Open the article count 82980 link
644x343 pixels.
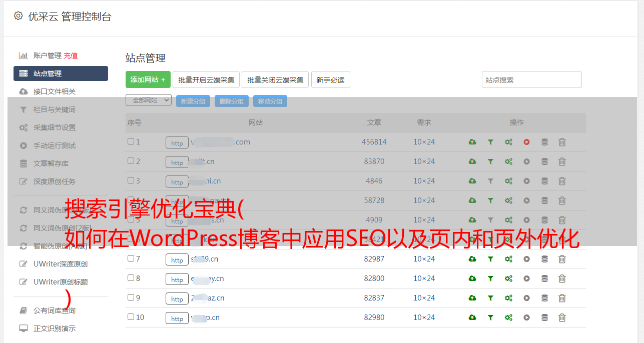pos(374,317)
